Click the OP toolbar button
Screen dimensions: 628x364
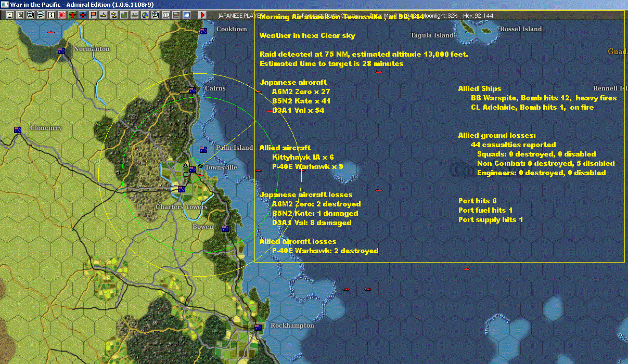pos(166,15)
